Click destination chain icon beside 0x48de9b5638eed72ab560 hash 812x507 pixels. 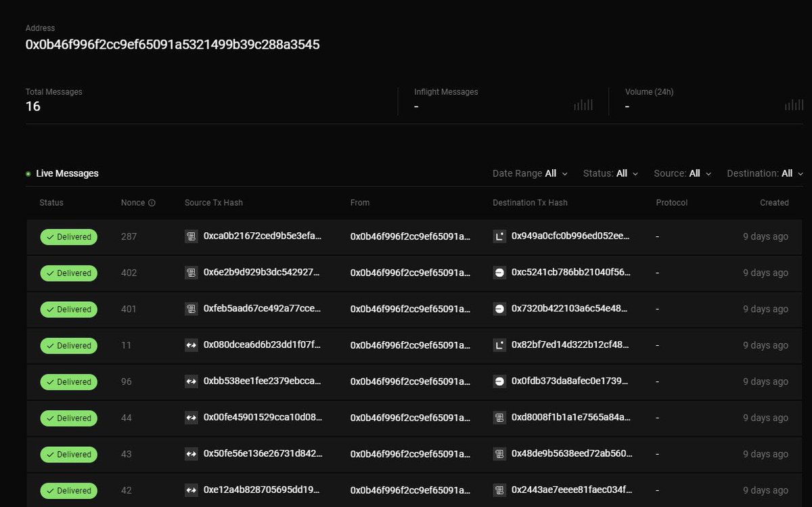[499, 454]
